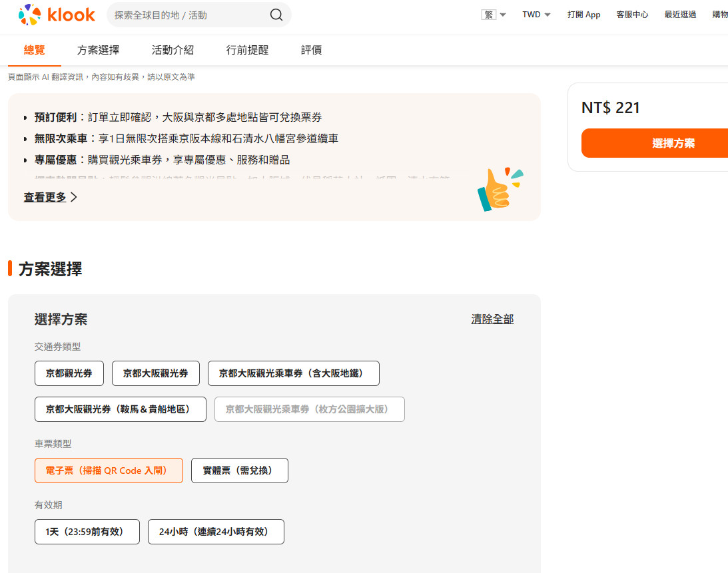Image resolution: width=728 pixels, height=573 pixels.
Task: Focus the destination search input field
Action: coord(186,15)
